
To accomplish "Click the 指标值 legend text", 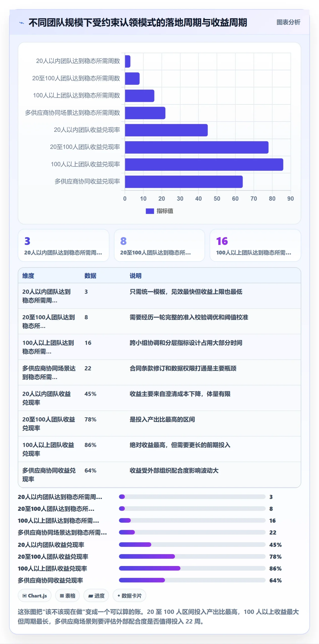I will 165,211.
